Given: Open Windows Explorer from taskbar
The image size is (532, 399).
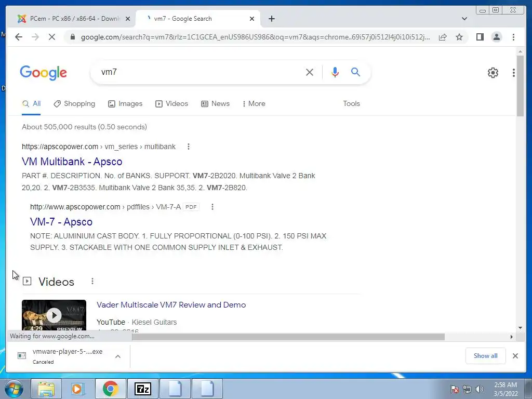Looking at the screenshot, I should click(x=46, y=389).
